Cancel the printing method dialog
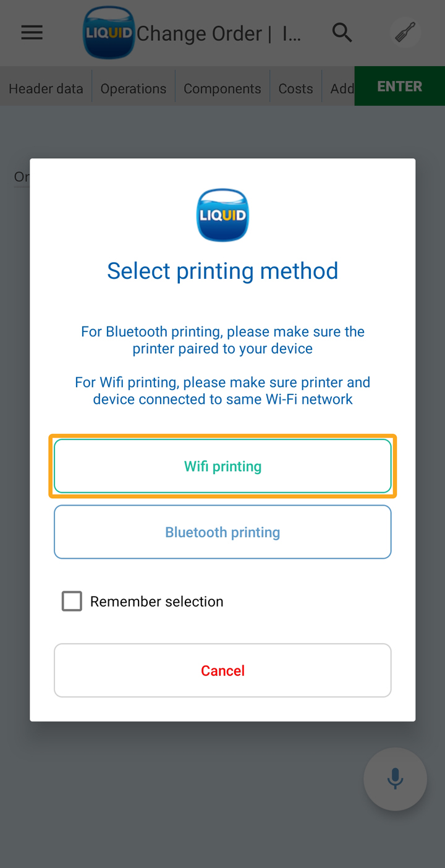The width and height of the screenshot is (445, 868). click(x=222, y=671)
